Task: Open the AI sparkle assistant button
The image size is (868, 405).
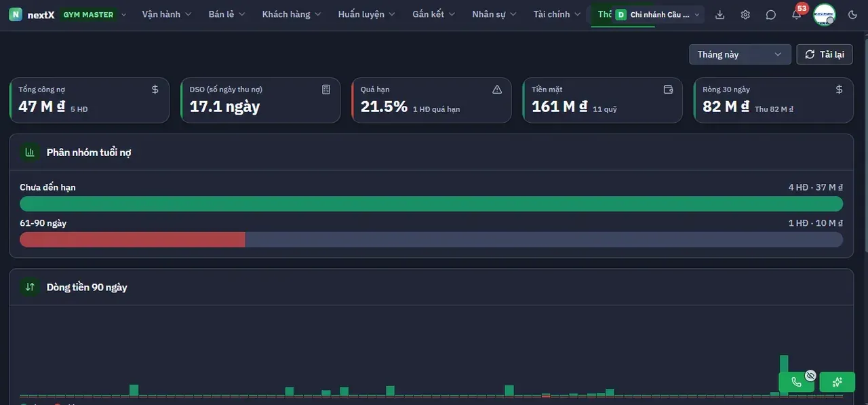Action: coord(837,382)
